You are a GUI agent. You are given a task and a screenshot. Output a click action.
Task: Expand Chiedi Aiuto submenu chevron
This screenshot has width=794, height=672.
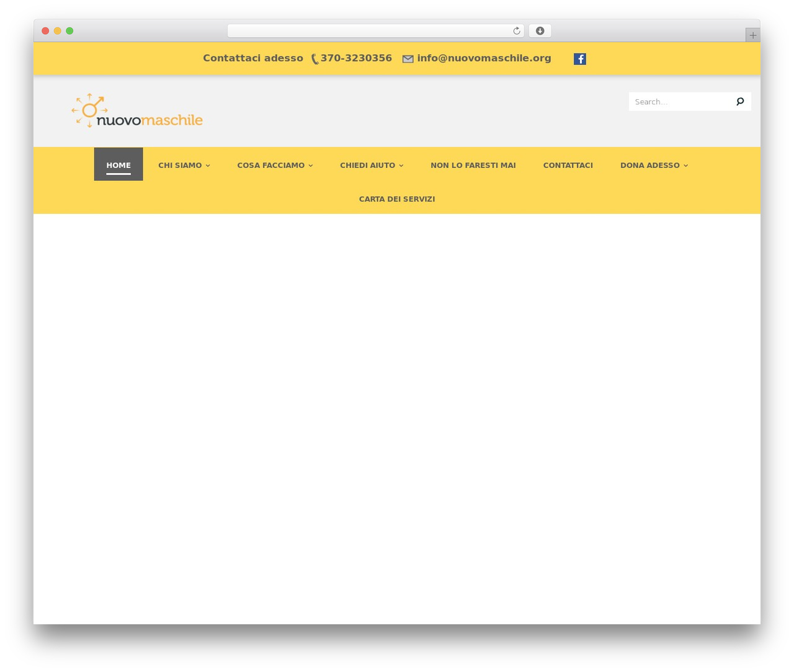401,166
